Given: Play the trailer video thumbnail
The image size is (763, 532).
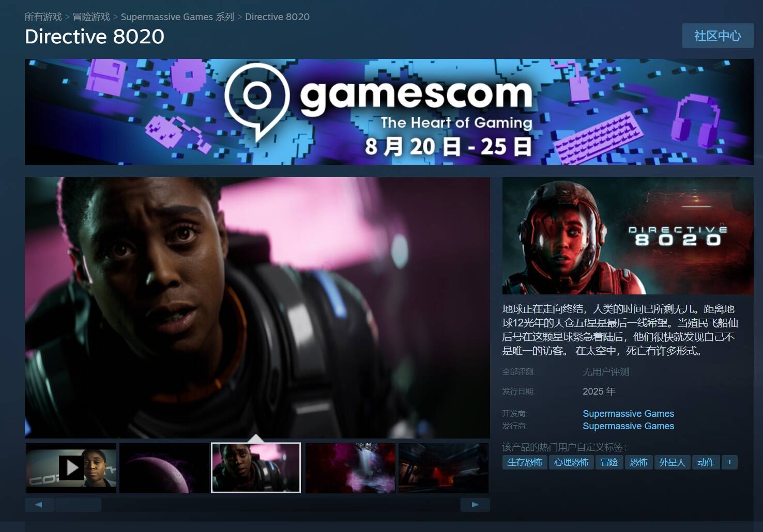Looking at the screenshot, I should pos(71,468).
